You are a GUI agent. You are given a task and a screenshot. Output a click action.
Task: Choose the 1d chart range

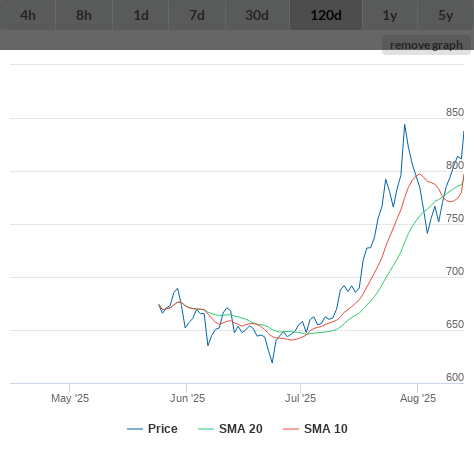141,15
